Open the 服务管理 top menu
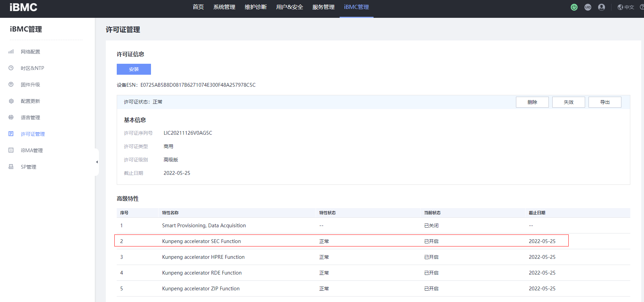Viewport: 644px width, 302px height. 324,7
